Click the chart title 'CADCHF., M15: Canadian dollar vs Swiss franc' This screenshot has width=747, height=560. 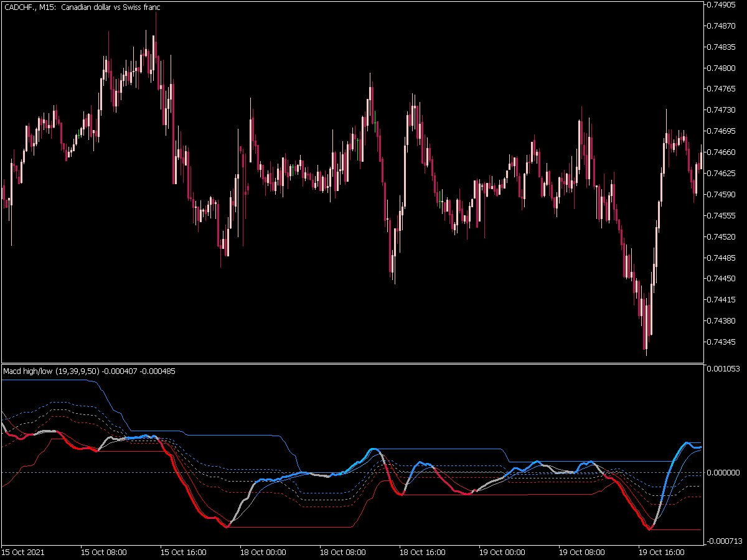pyautogui.click(x=82, y=7)
